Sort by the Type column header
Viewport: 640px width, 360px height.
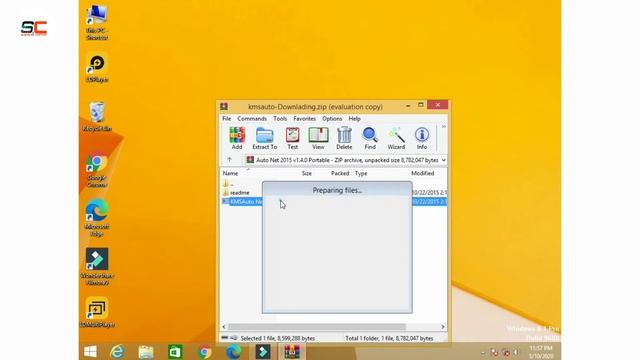361,173
